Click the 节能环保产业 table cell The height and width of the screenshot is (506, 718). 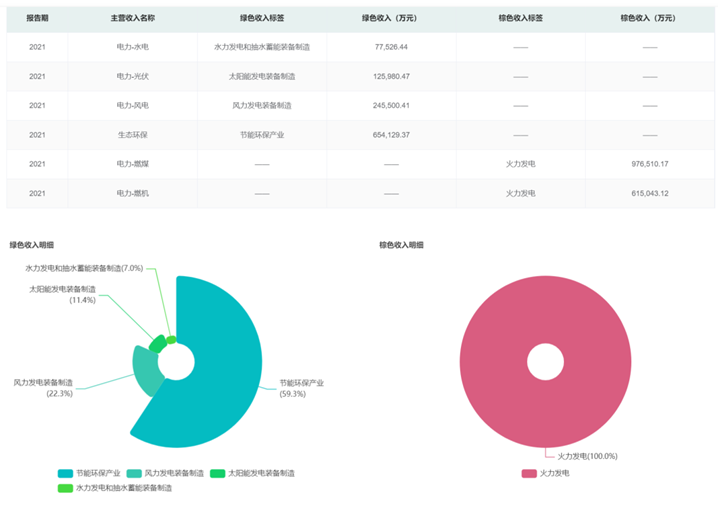[262, 135]
